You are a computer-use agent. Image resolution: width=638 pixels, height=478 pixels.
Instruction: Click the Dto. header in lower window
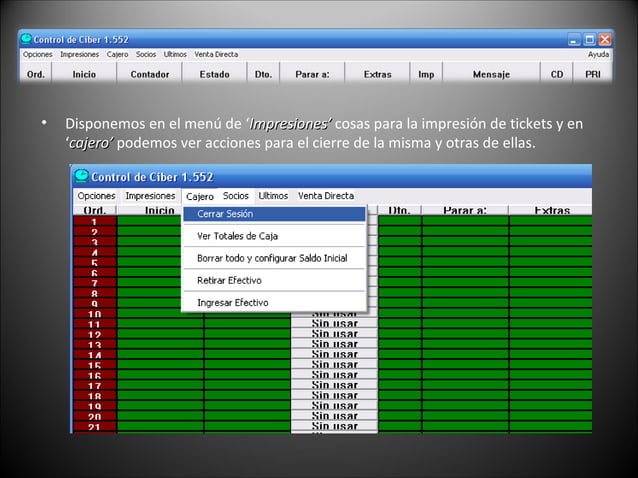point(399,210)
